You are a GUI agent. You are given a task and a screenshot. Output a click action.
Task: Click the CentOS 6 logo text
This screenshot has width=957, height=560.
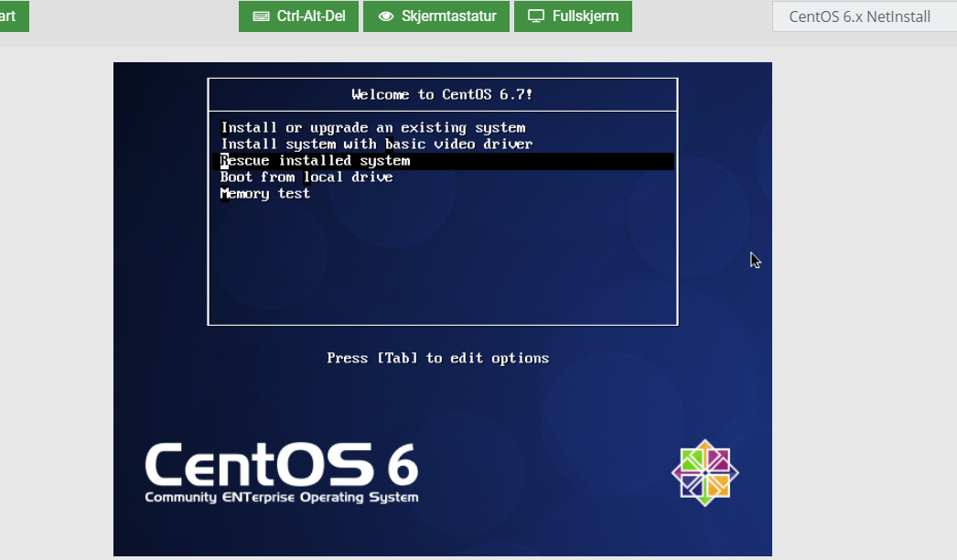click(282, 464)
